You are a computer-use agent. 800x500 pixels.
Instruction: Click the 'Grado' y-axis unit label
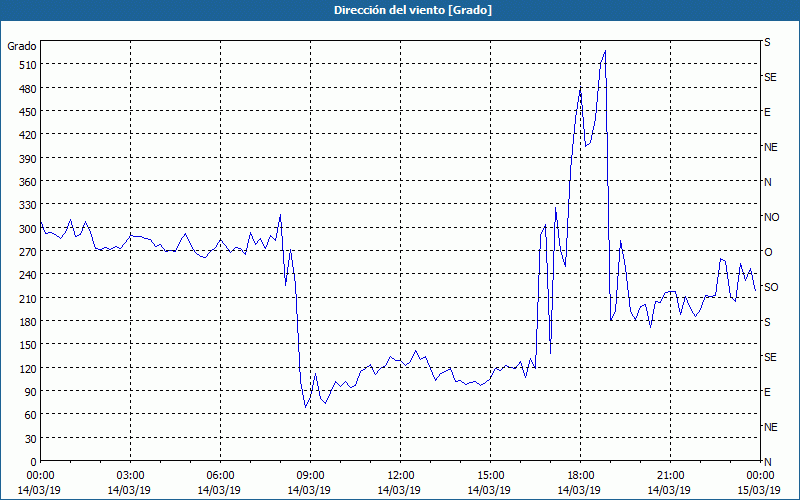point(22,46)
